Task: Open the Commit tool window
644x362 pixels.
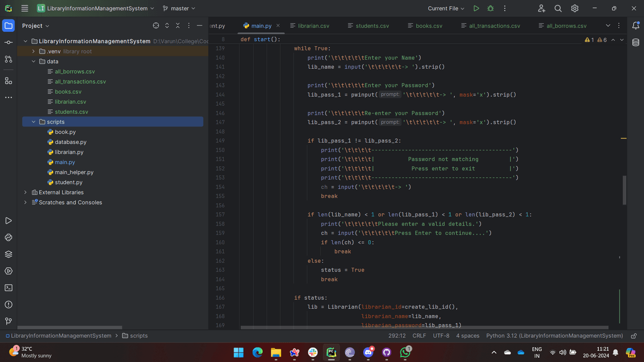Action: (9, 42)
